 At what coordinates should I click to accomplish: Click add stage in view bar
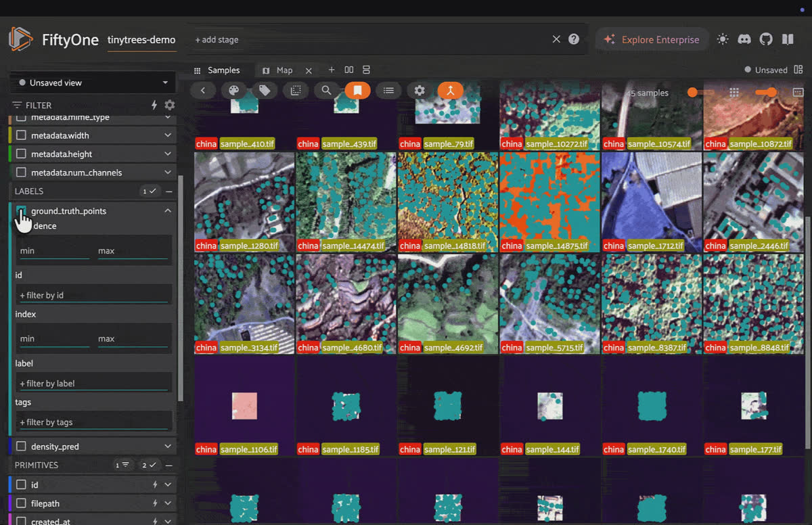tap(217, 39)
